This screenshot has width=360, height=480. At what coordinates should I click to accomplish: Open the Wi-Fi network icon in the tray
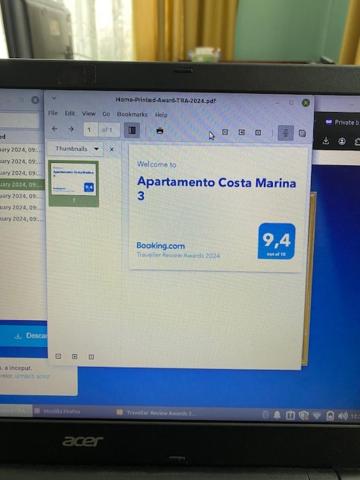(x=317, y=416)
